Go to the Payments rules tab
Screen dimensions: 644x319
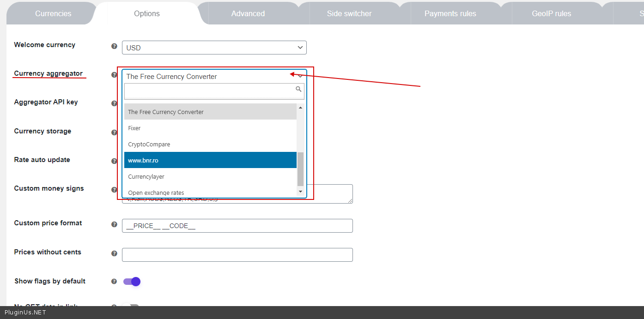click(450, 13)
